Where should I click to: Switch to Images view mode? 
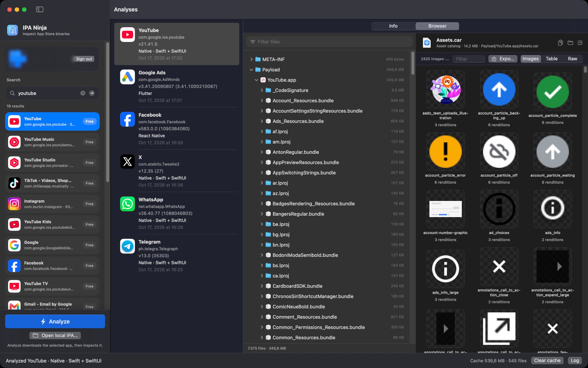click(530, 59)
